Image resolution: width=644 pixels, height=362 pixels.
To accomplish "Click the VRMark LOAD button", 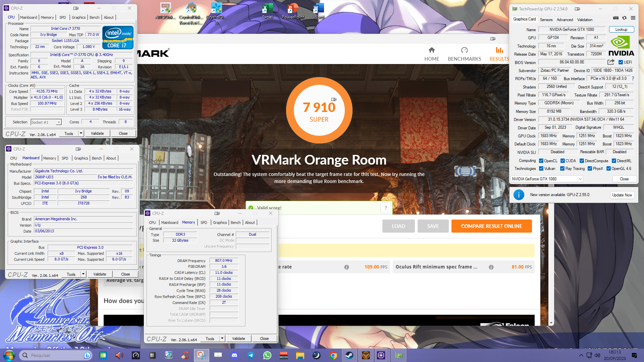I will [398, 226].
